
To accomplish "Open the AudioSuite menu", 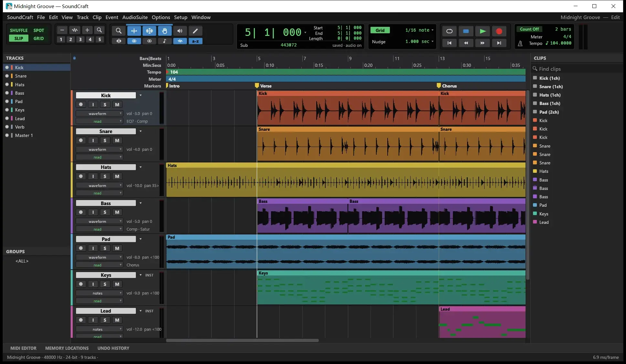I will (135, 17).
